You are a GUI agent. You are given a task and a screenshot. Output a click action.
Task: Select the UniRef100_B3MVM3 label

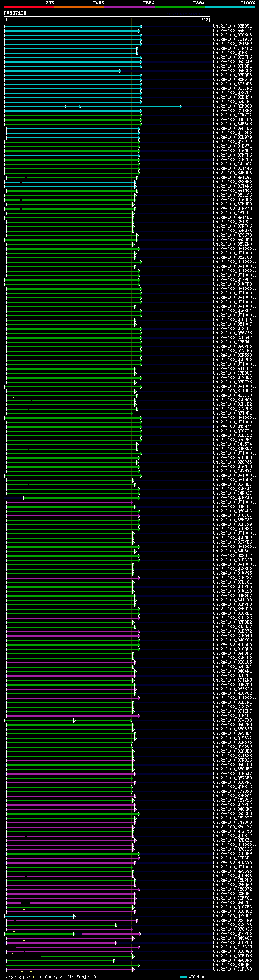[x=232, y=605]
